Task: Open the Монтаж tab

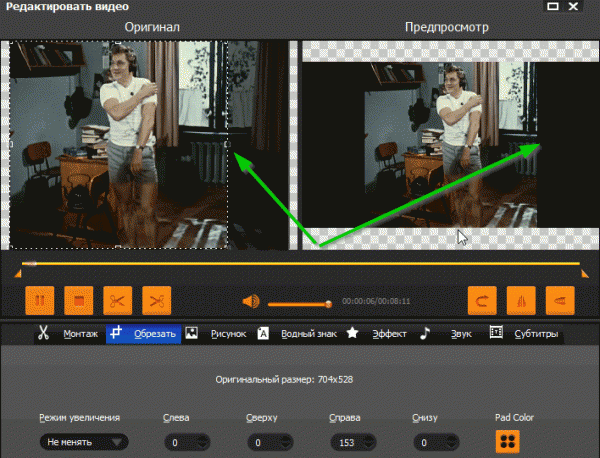Action: (x=69, y=334)
